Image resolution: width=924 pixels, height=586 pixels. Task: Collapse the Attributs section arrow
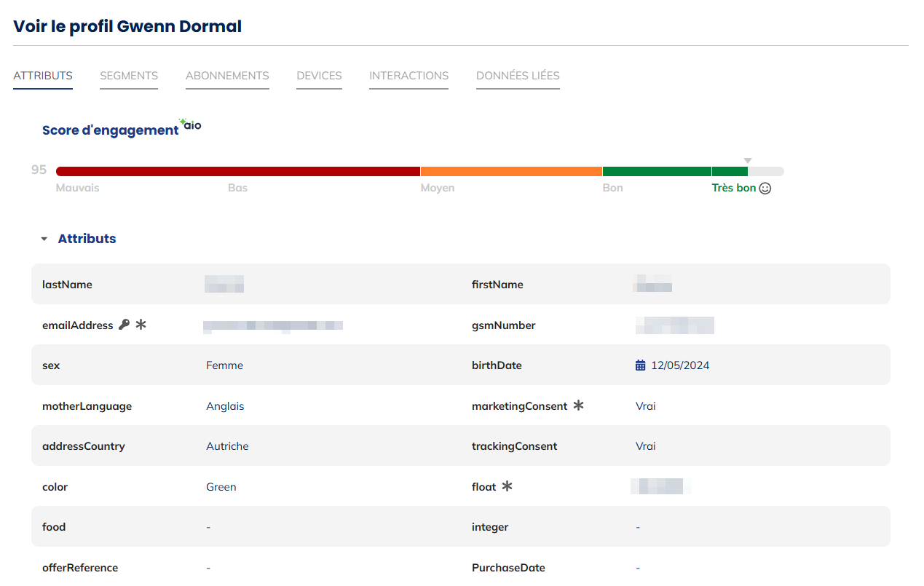coord(44,239)
